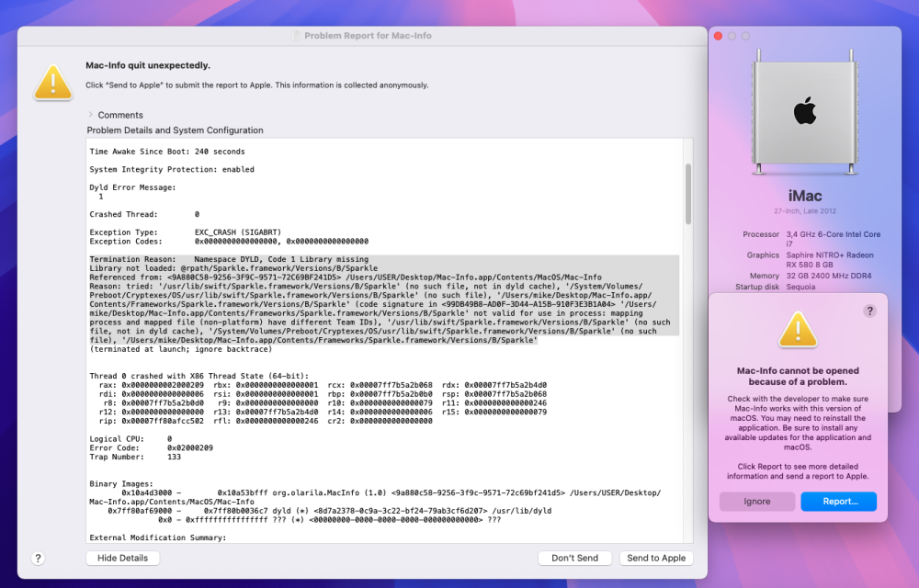Click 'External Modification Summary:' line
Image resolution: width=919 pixels, height=588 pixels.
(158, 537)
